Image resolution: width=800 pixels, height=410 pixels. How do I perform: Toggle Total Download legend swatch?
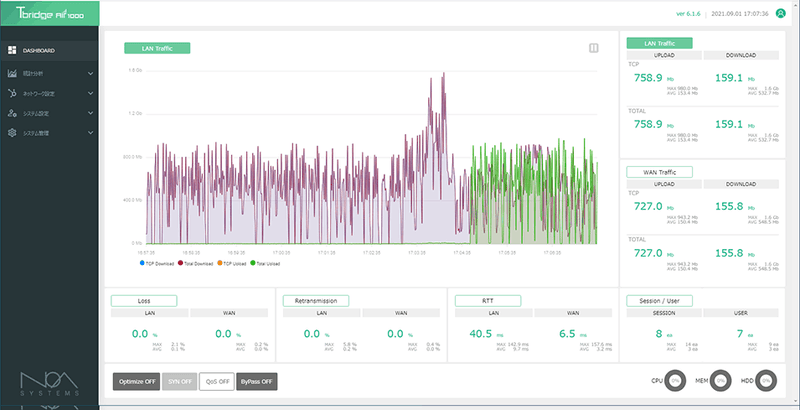[x=180, y=263]
